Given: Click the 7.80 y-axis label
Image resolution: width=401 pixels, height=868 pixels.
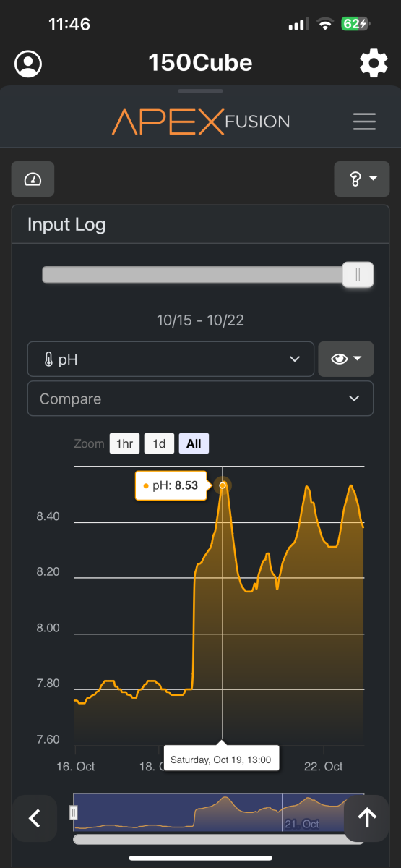Looking at the screenshot, I should (48, 684).
